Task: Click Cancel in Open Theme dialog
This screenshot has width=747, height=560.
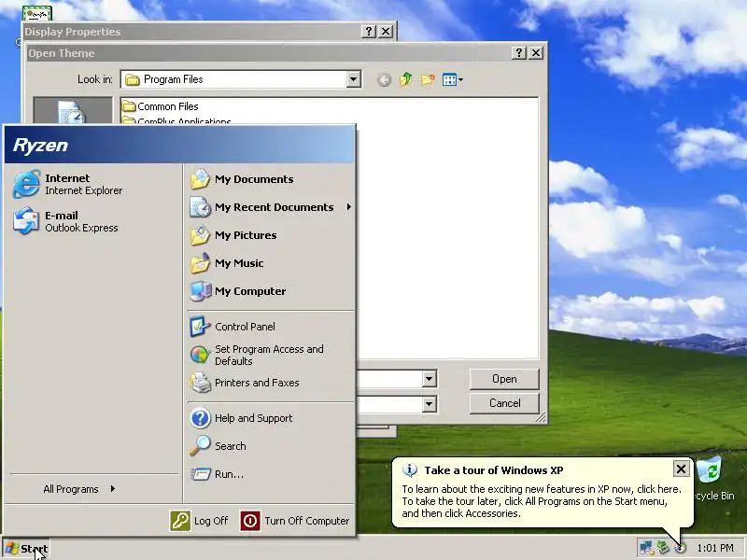Action: (x=504, y=403)
